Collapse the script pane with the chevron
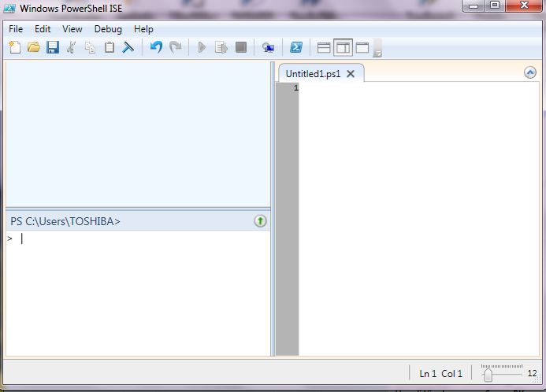 tap(530, 72)
